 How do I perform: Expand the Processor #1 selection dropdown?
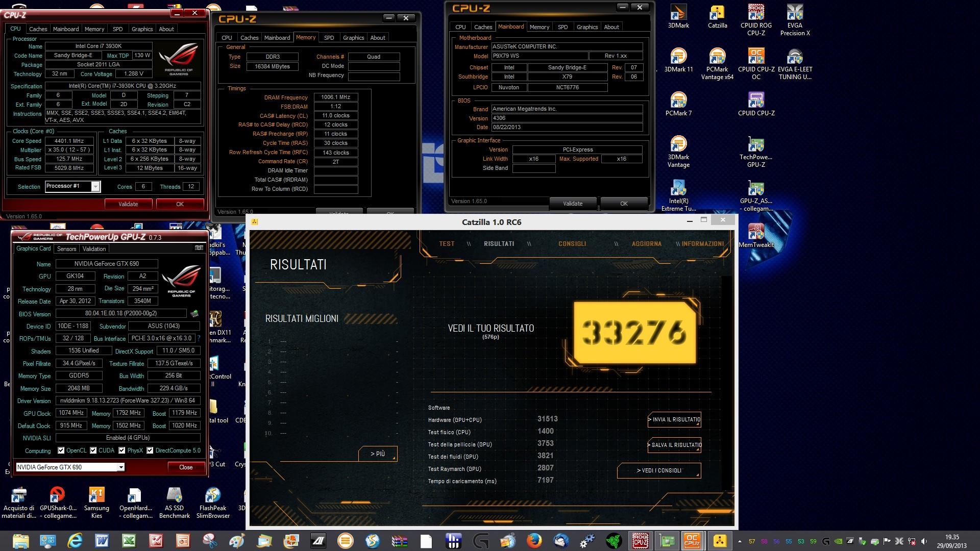coord(95,187)
